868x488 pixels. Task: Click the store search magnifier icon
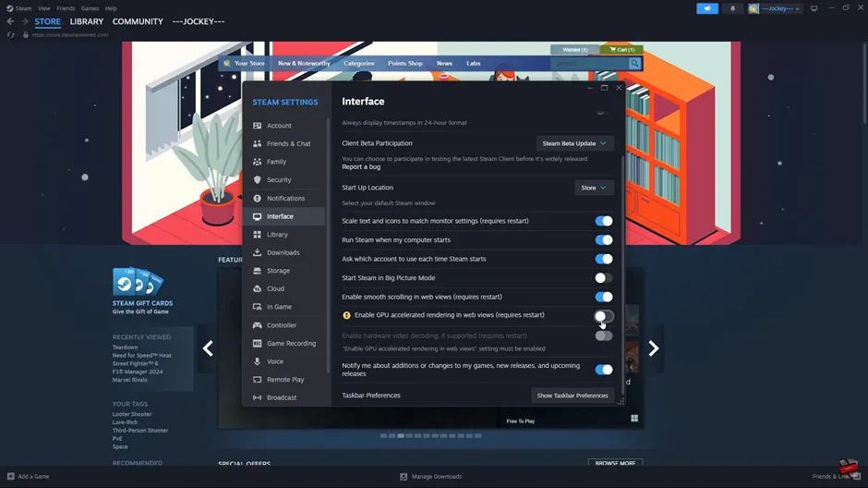(634, 64)
